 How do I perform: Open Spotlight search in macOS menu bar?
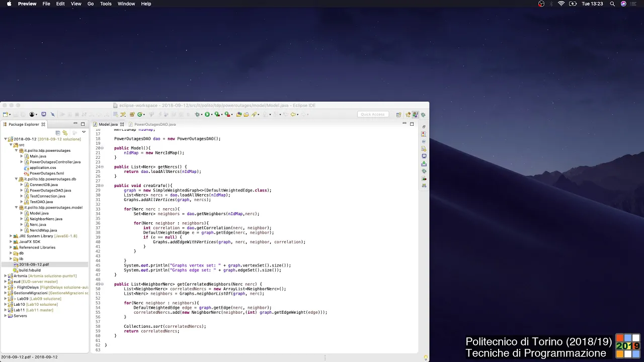point(612,4)
